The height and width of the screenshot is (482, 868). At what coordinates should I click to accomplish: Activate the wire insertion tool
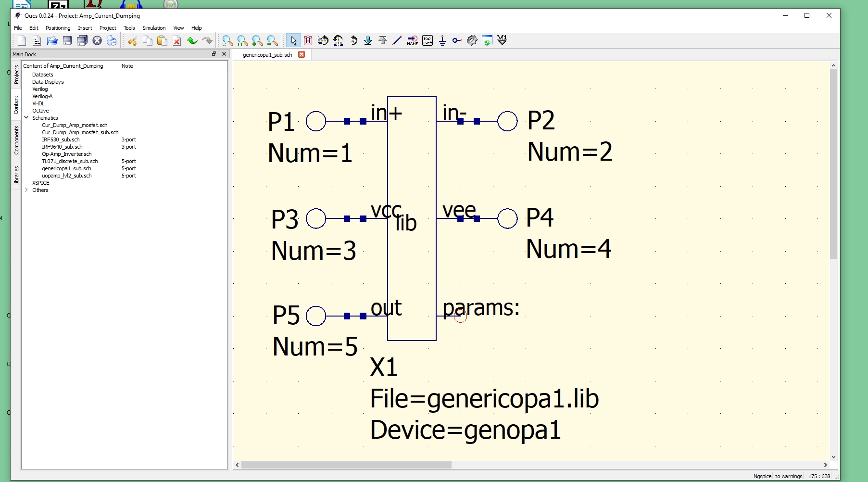397,40
